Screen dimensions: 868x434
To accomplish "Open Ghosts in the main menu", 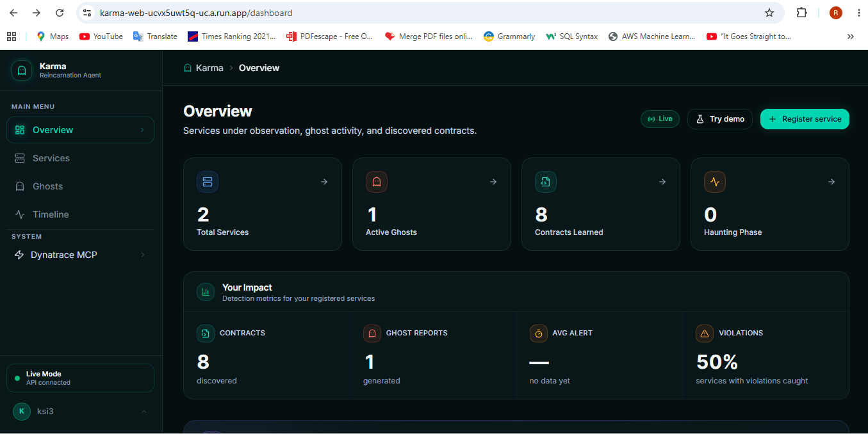I will pyautogui.click(x=80, y=186).
